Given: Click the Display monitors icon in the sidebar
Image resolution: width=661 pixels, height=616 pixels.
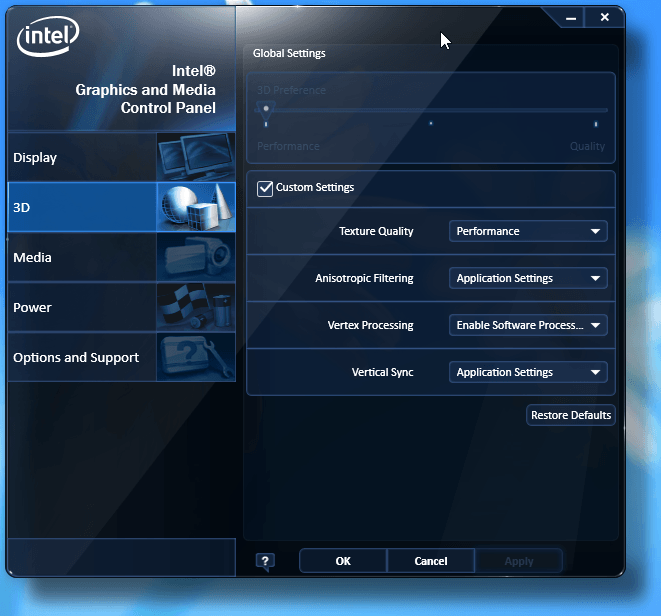Looking at the screenshot, I should click(x=196, y=157).
